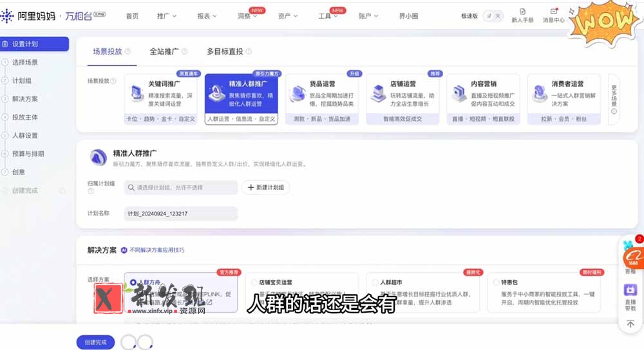Click help icon beside 多目标直投 tab
The width and height of the screenshot is (644, 350).
[x=249, y=51]
